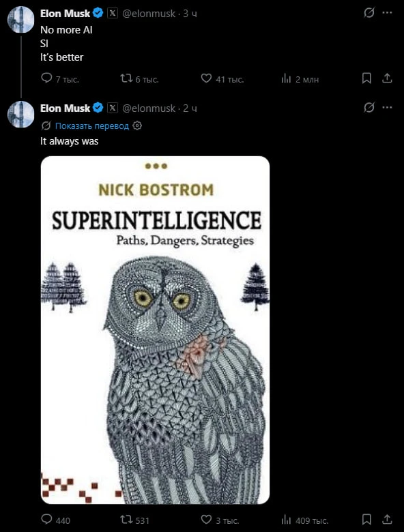Share the second tweet via upload icon
The width and height of the screenshot is (404, 532).
387,520
